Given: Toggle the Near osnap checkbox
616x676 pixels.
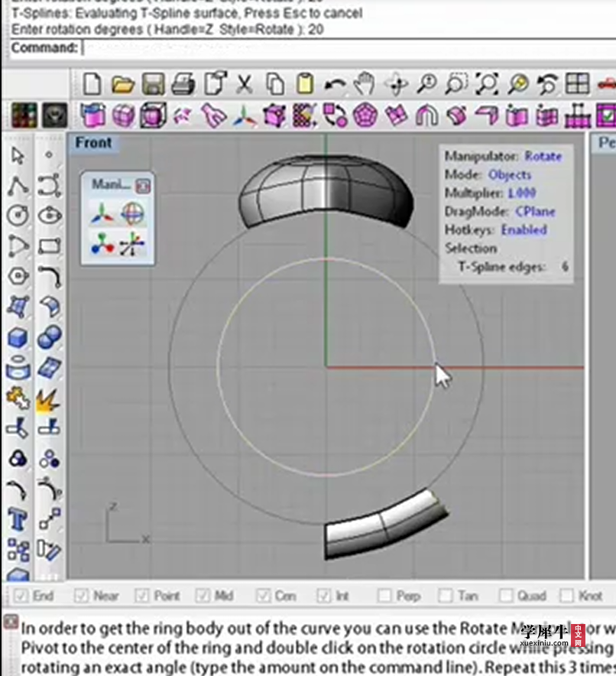Looking at the screenshot, I should 81,596.
